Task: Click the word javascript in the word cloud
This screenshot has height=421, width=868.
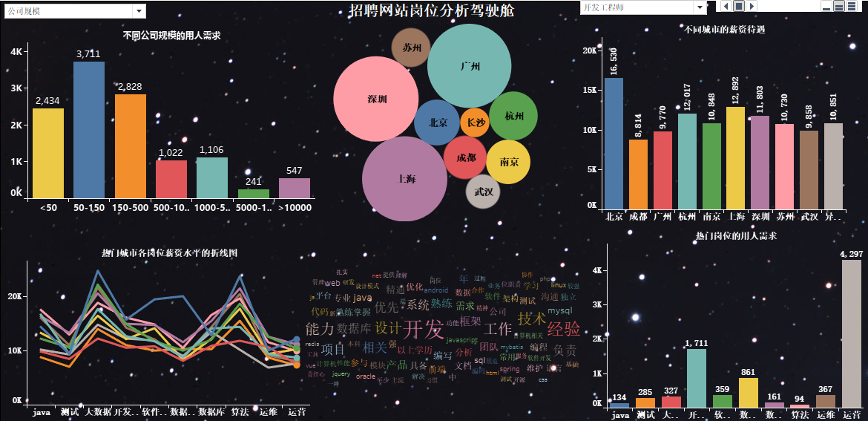Action: coord(461,339)
